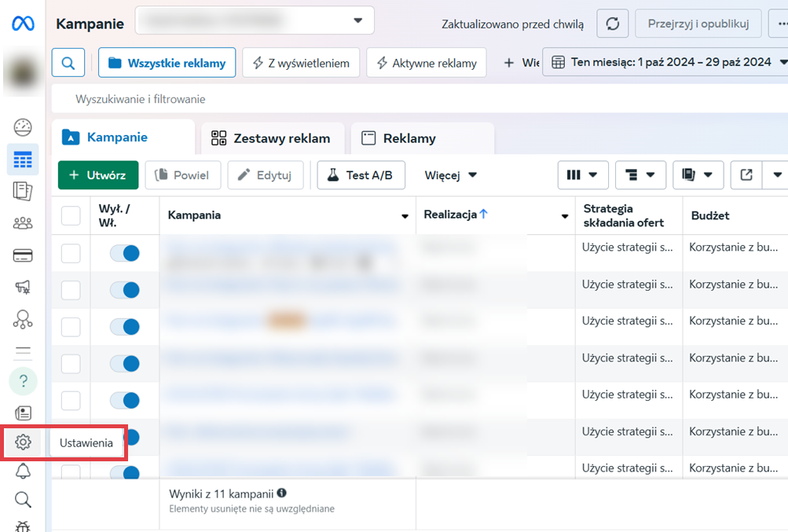Open the Audiences people icon
The height and width of the screenshot is (532, 788).
pos(23,223)
